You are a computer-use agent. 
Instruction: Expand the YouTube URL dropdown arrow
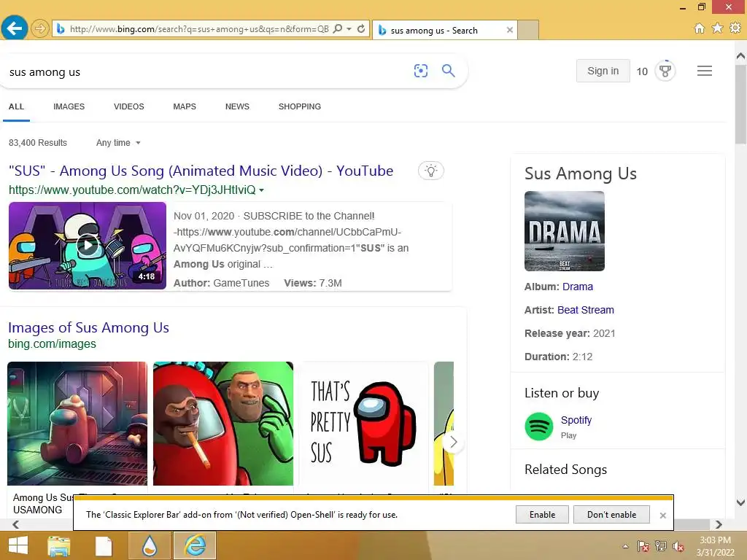pyautogui.click(x=262, y=190)
